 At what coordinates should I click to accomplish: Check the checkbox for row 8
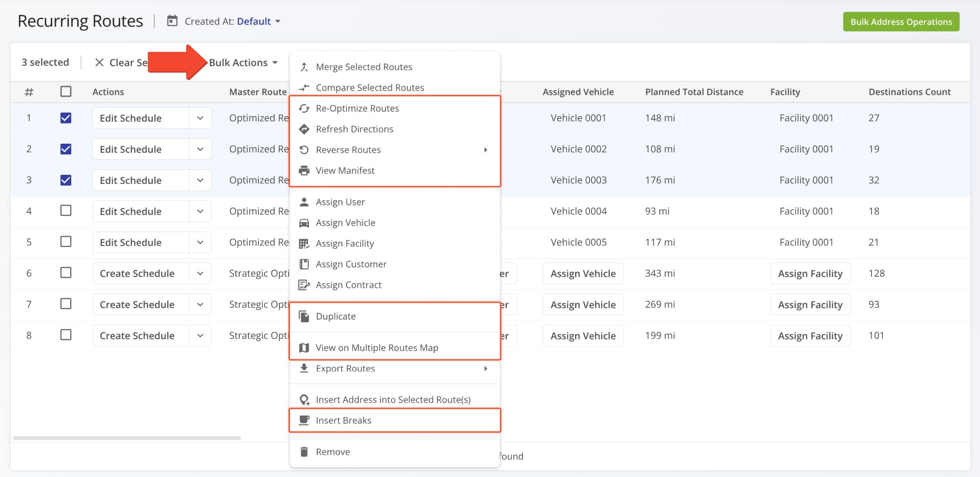point(66,335)
